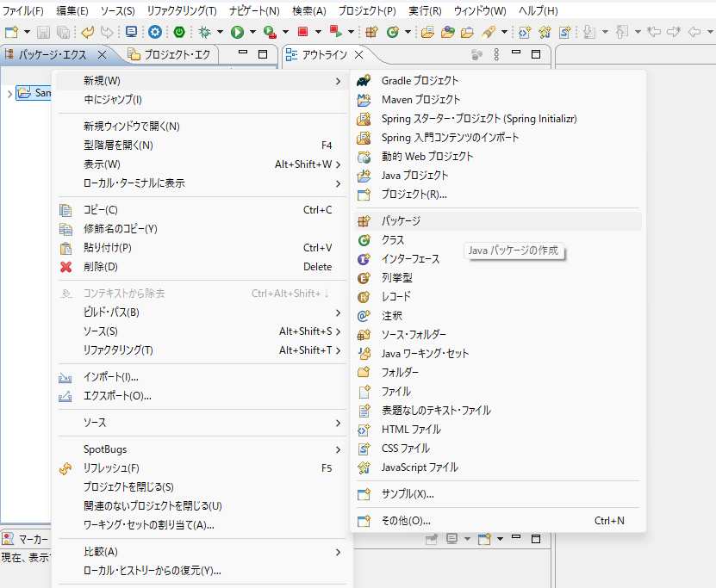Open the dropdown arrow beside New Class icon
This screenshot has width=716, height=588.
pos(407,32)
